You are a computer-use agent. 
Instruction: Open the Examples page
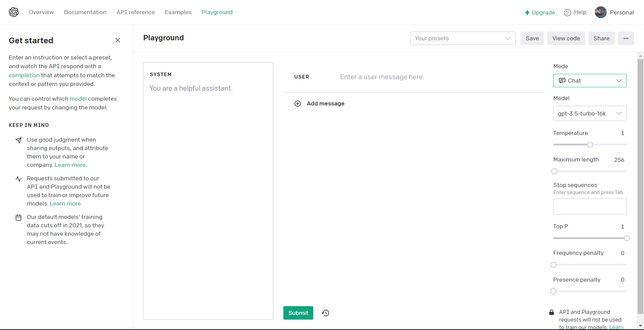(178, 12)
